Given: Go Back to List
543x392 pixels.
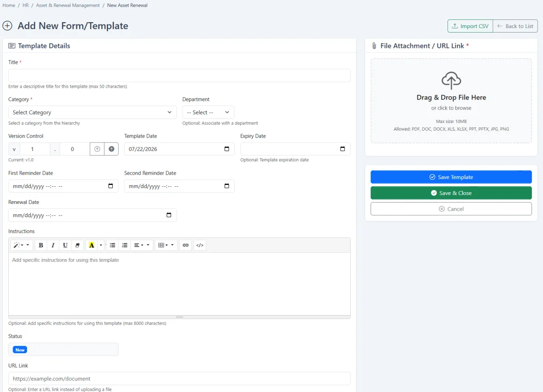Looking at the screenshot, I should (x=515, y=26).
